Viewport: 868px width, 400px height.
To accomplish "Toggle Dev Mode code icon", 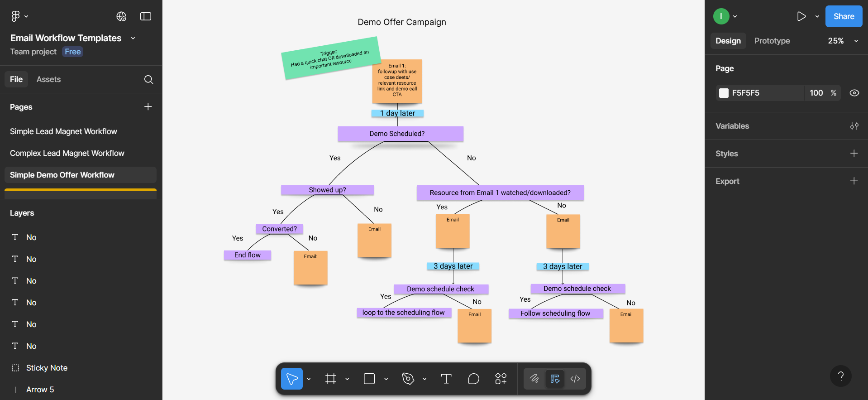I will tap(575, 379).
